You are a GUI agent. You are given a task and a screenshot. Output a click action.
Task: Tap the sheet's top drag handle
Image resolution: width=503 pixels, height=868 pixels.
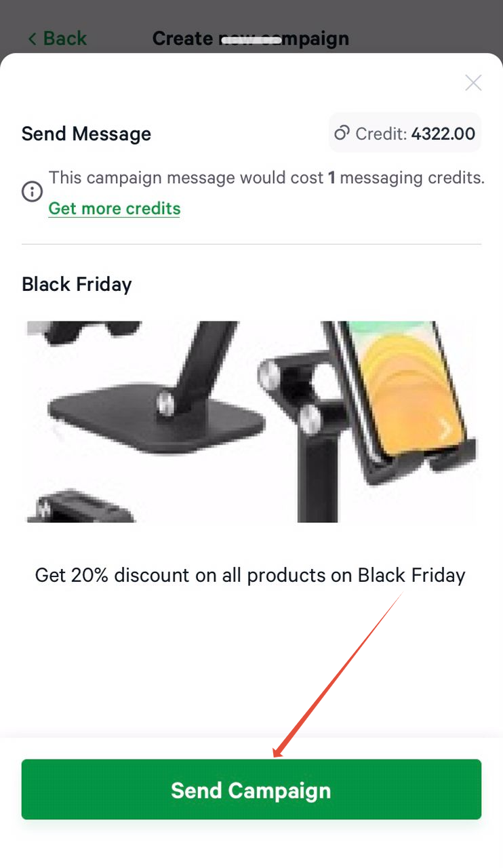(x=251, y=40)
